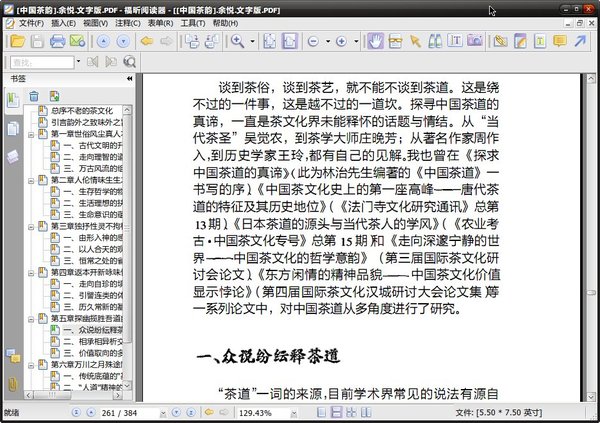Click the Email envelope icon
600x423 pixels.
(x=77, y=41)
